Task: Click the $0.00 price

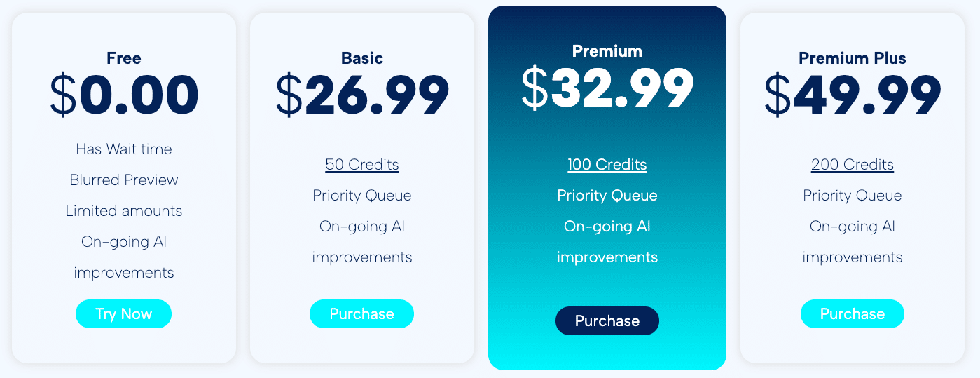Action: tap(124, 95)
